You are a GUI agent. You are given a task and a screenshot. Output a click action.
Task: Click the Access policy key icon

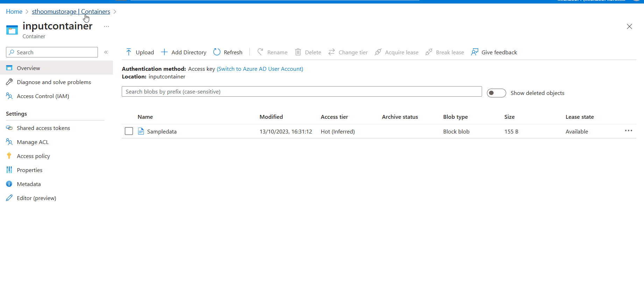[x=9, y=156]
